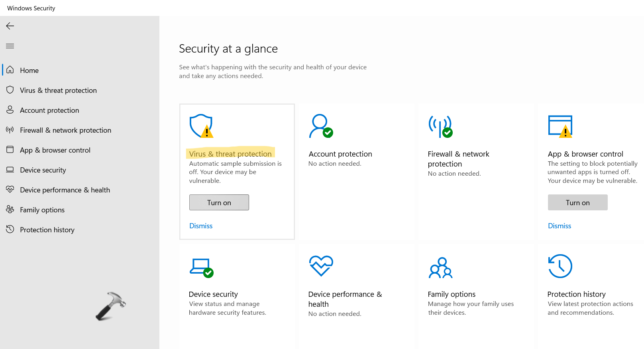Open the App & browser control window tile icon
Screen dimensions: 644x349
[560, 126]
